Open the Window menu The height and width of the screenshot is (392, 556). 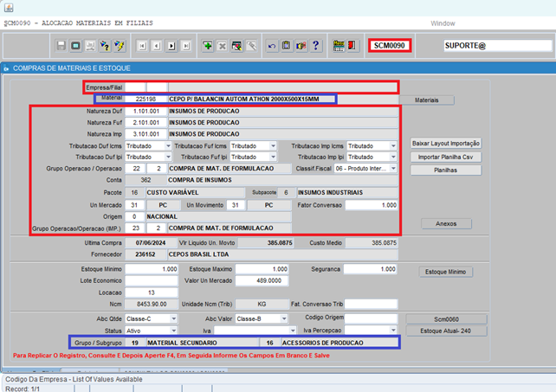[443, 23]
